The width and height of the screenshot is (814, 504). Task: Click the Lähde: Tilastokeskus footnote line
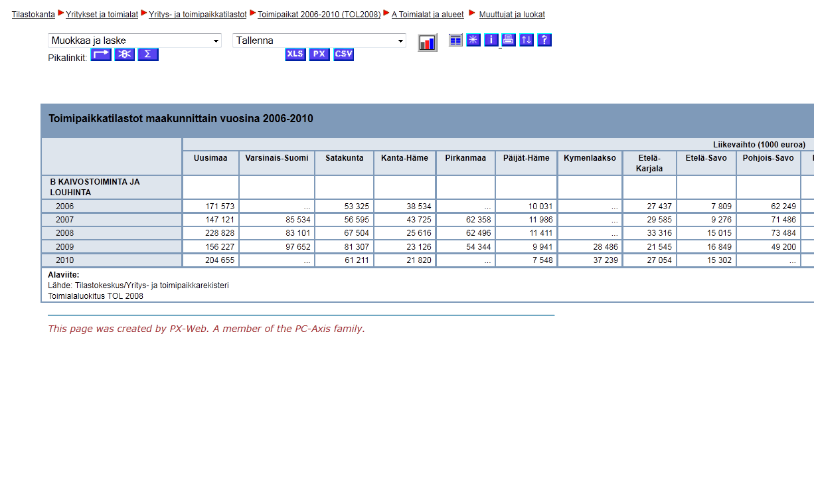coord(138,286)
